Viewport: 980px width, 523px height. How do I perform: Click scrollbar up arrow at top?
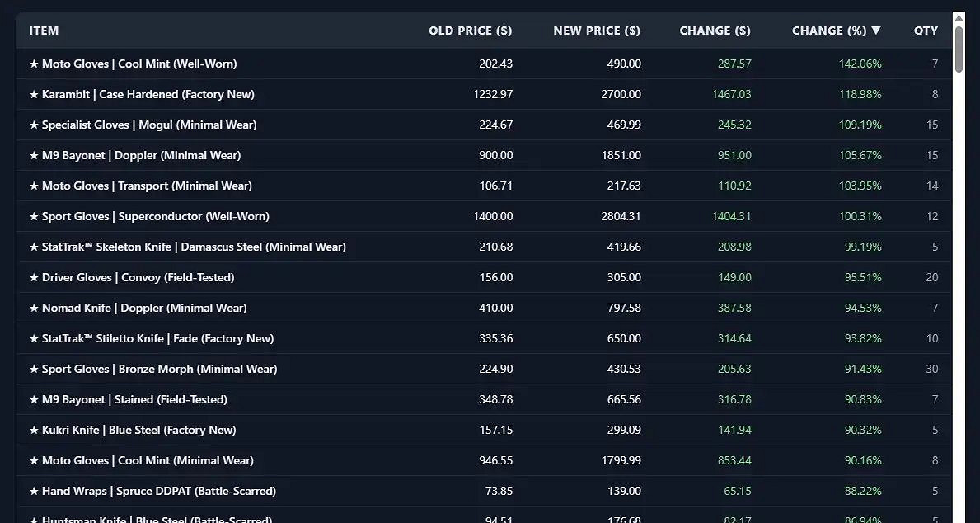point(959,18)
